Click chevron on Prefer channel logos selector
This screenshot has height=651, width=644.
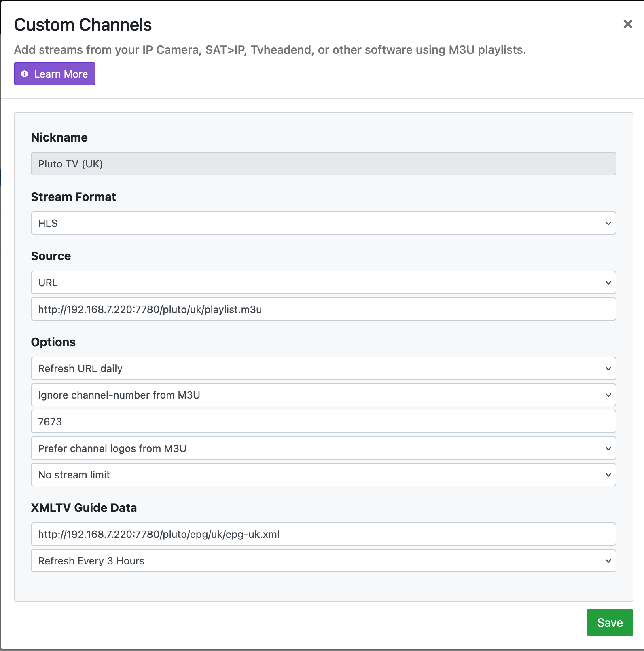pyautogui.click(x=608, y=448)
